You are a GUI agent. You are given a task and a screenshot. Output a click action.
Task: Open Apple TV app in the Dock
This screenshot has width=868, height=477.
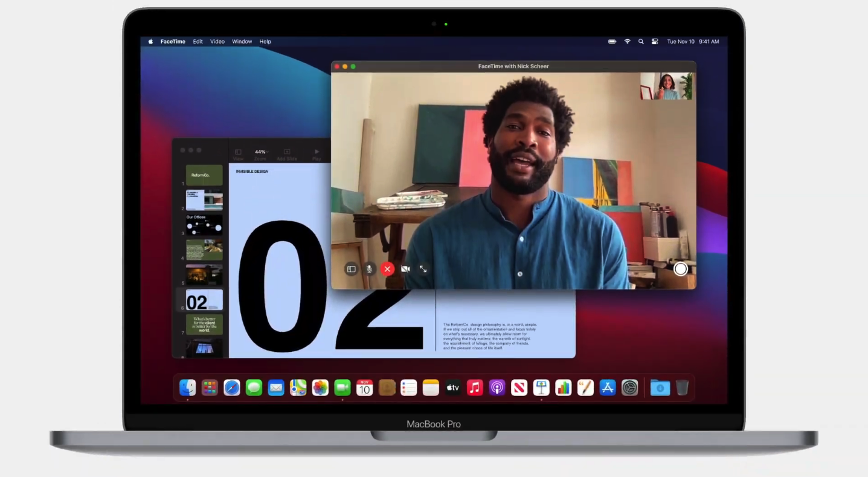[453, 388]
